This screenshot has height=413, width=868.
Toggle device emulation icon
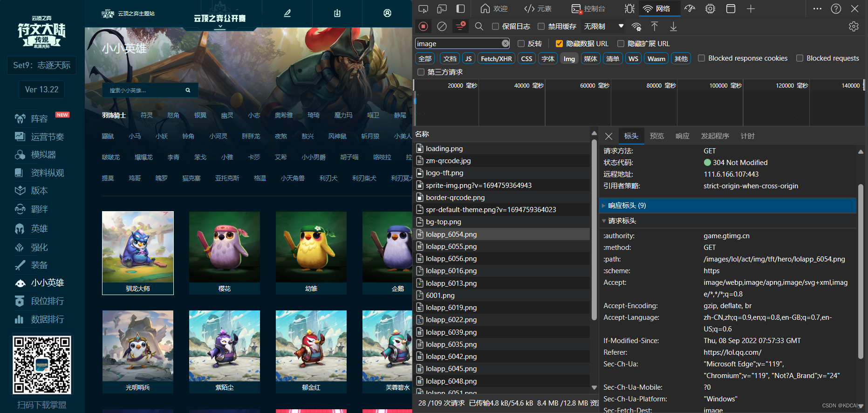tap(442, 9)
